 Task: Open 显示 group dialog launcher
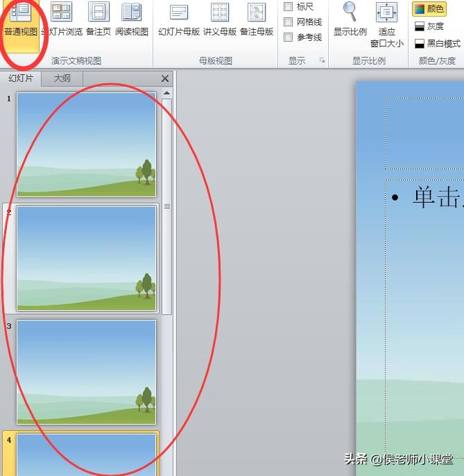click(x=322, y=61)
